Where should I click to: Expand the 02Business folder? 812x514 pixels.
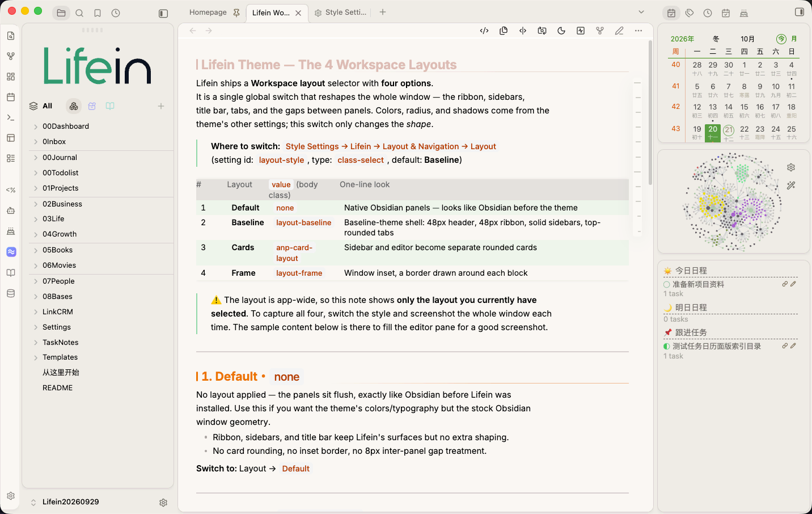tap(36, 204)
